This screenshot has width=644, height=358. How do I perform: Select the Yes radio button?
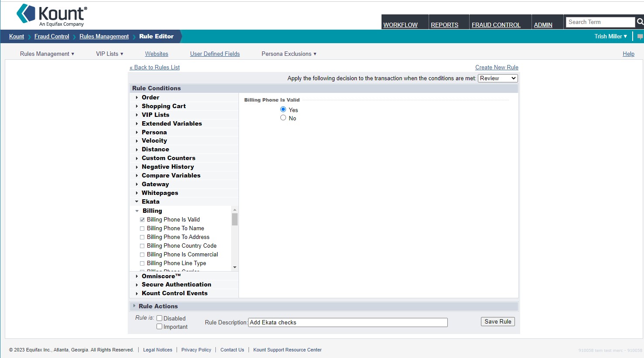point(283,109)
